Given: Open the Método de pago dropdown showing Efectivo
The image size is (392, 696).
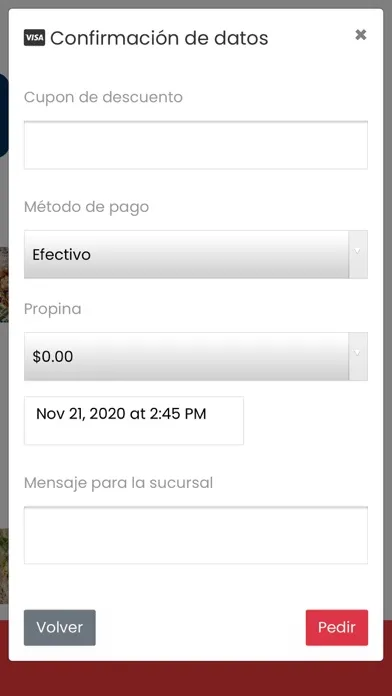Looking at the screenshot, I should pos(196,254).
